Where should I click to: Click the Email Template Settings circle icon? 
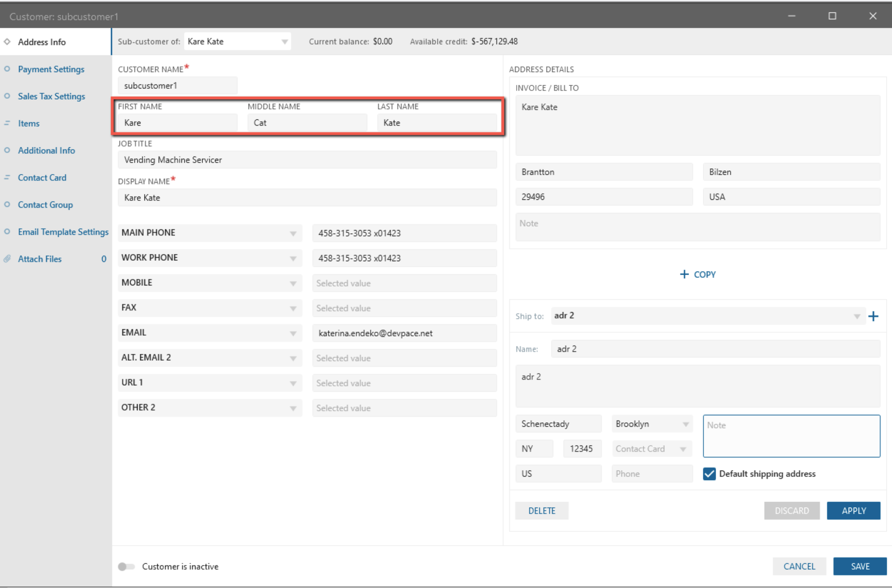7,232
